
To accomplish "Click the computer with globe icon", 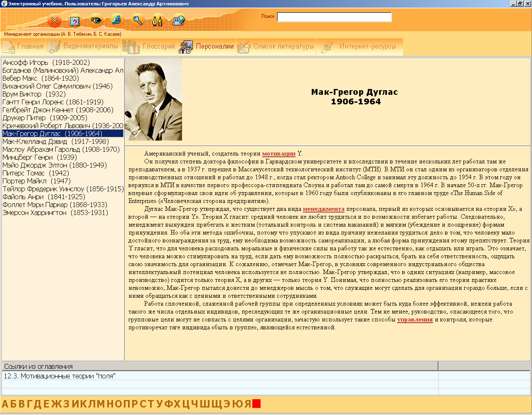I will tap(179, 20).
